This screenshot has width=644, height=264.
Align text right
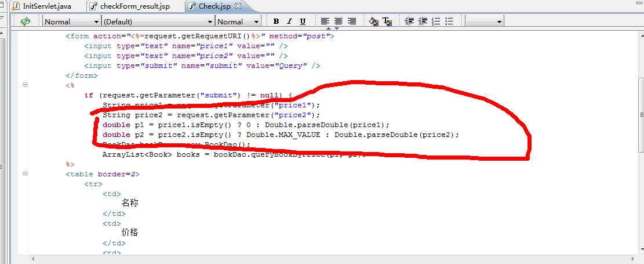352,21
